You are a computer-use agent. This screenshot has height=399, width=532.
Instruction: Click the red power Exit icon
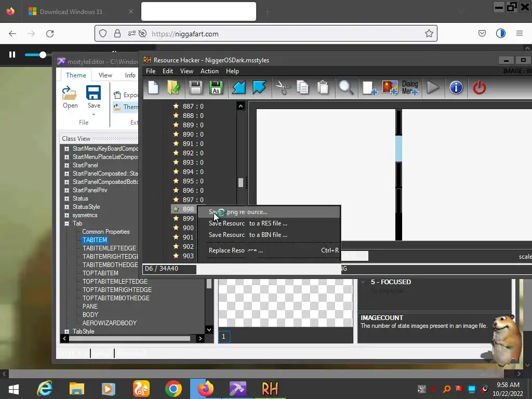(479, 87)
